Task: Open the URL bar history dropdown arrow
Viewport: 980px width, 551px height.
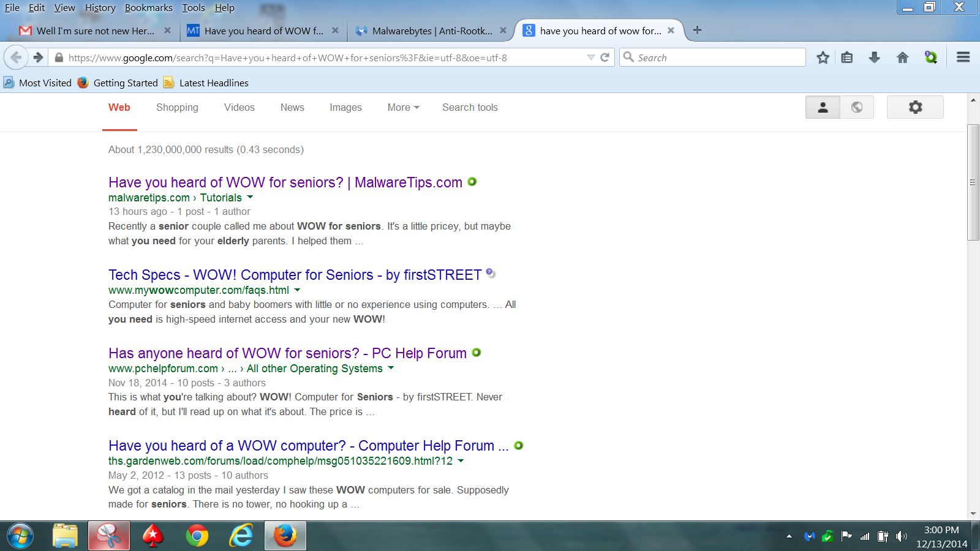Action: (591, 58)
